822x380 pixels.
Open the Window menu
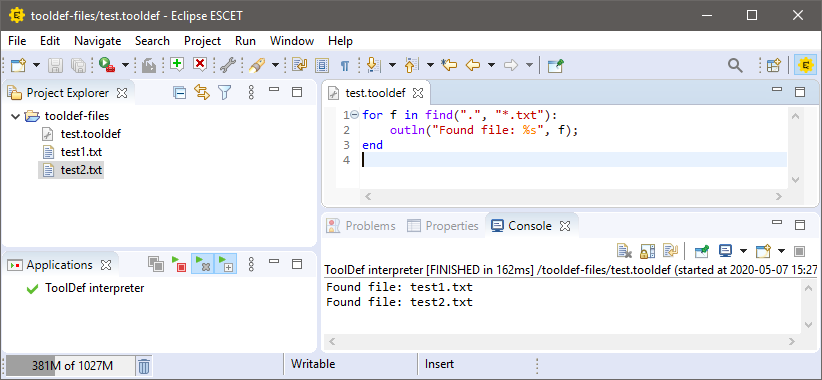coord(292,41)
